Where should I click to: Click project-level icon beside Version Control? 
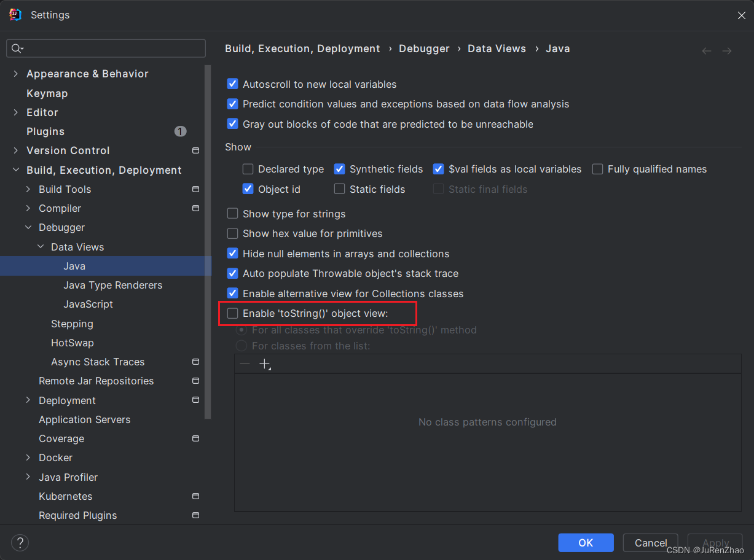(195, 150)
